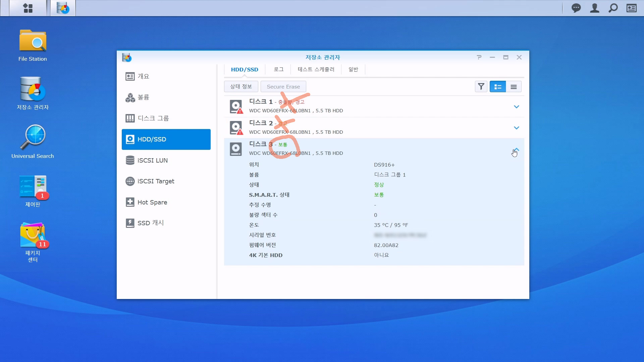This screenshot has height=362, width=644.
Task: Open the notifications chat bubble icon
Action: [576, 8]
